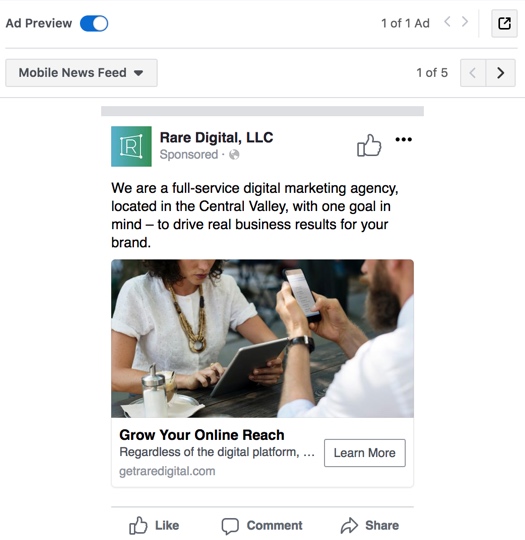Click the globe public audience icon
Screen dimensions: 525x540
(x=234, y=155)
